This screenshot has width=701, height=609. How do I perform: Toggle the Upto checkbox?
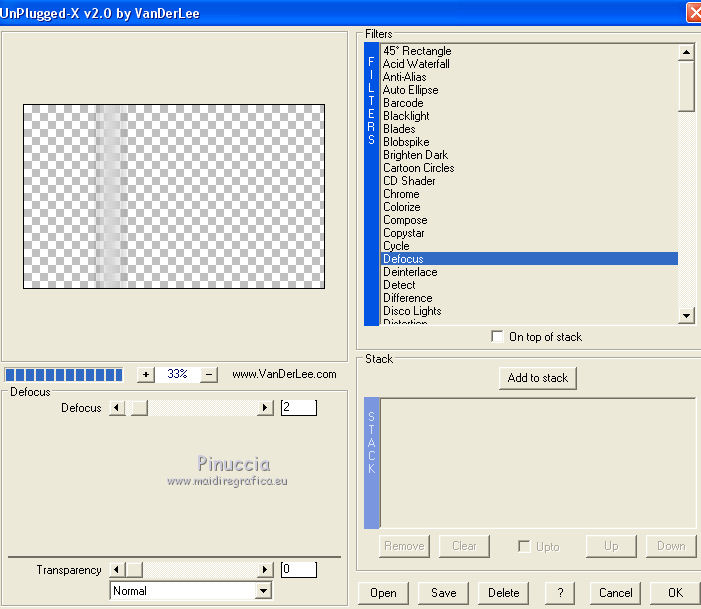(524, 546)
